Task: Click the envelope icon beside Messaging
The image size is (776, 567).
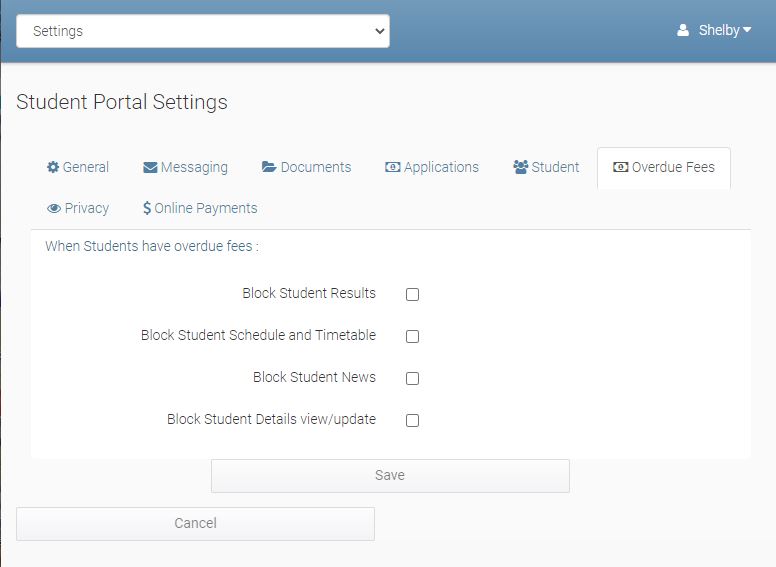Action: [150, 167]
